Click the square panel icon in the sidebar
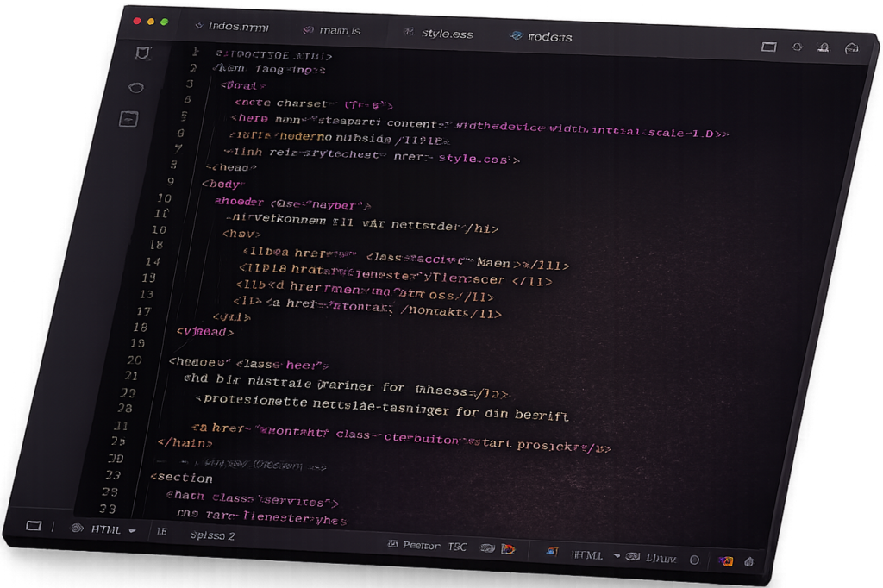 click(x=128, y=119)
